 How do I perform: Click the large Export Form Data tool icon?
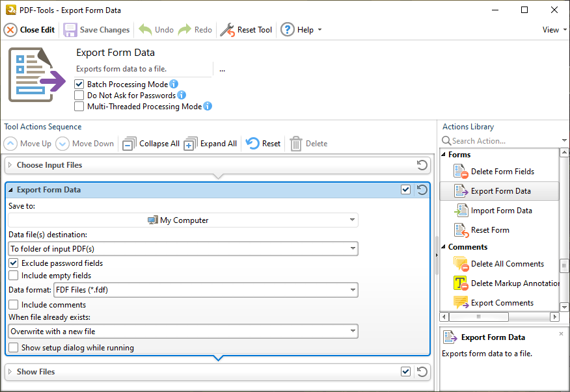36,75
